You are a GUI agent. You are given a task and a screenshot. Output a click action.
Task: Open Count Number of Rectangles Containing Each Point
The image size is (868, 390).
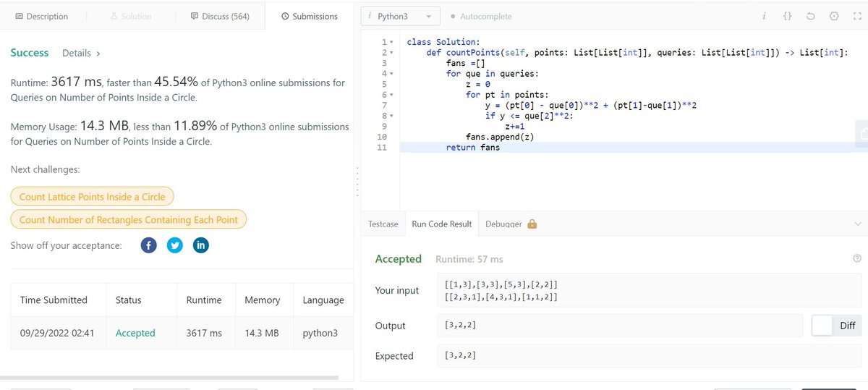(129, 220)
